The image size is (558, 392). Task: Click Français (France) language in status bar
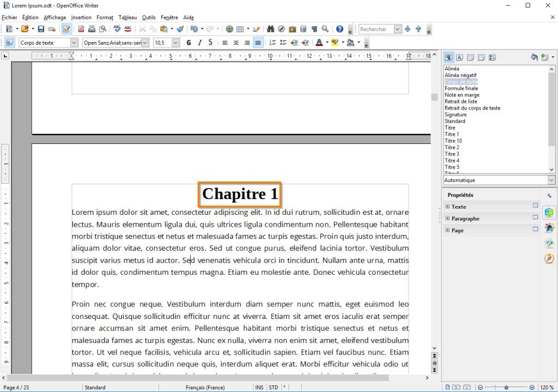coord(205,387)
